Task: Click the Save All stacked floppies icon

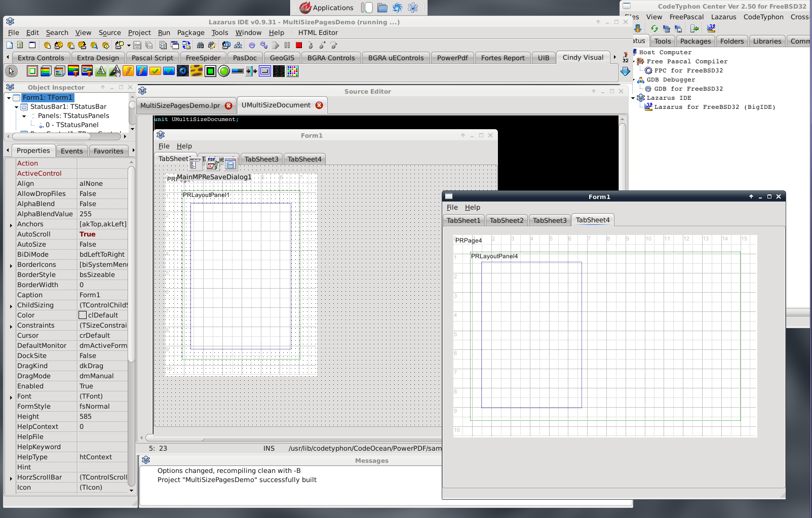Action: click(x=149, y=45)
